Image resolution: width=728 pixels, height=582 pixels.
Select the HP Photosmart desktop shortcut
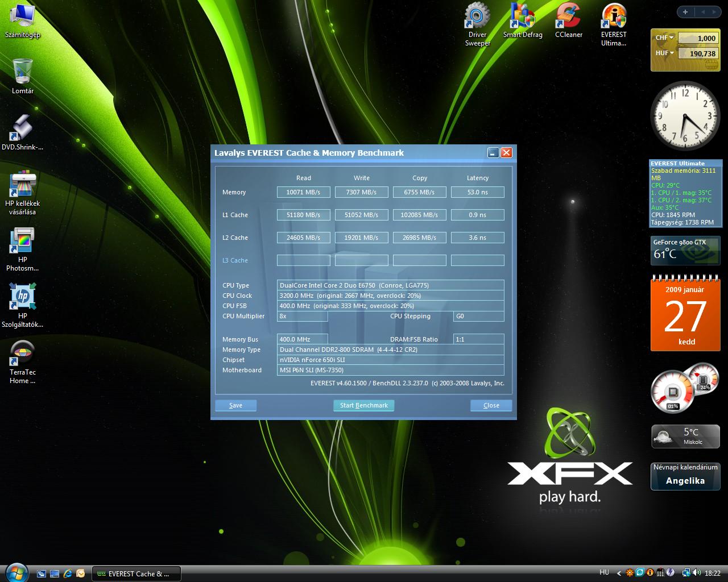[x=22, y=250]
